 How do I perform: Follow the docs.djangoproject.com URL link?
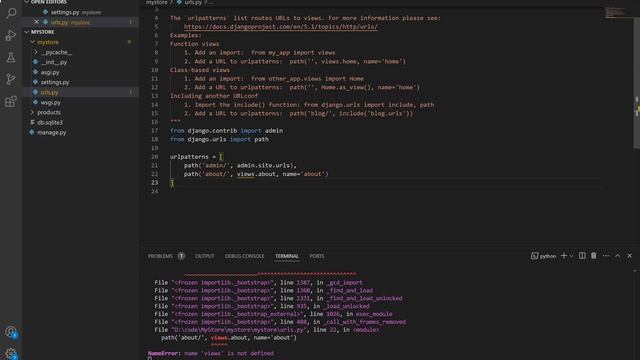tap(280, 27)
